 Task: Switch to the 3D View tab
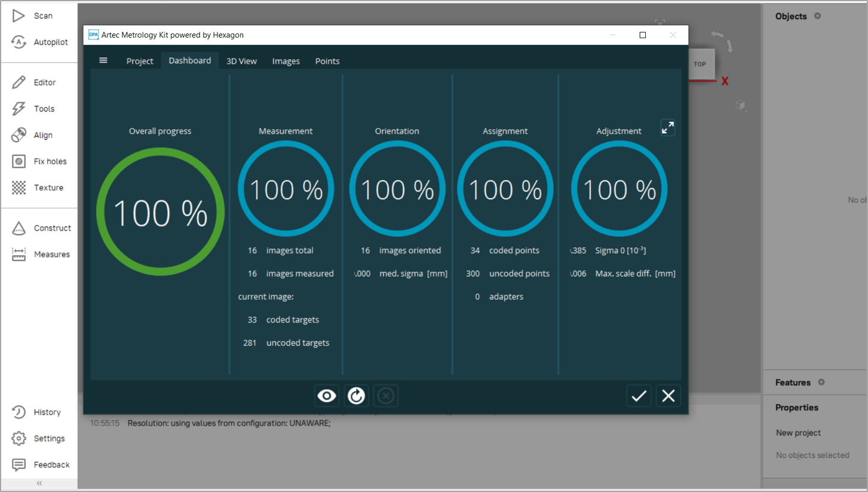(x=242, y=61)
